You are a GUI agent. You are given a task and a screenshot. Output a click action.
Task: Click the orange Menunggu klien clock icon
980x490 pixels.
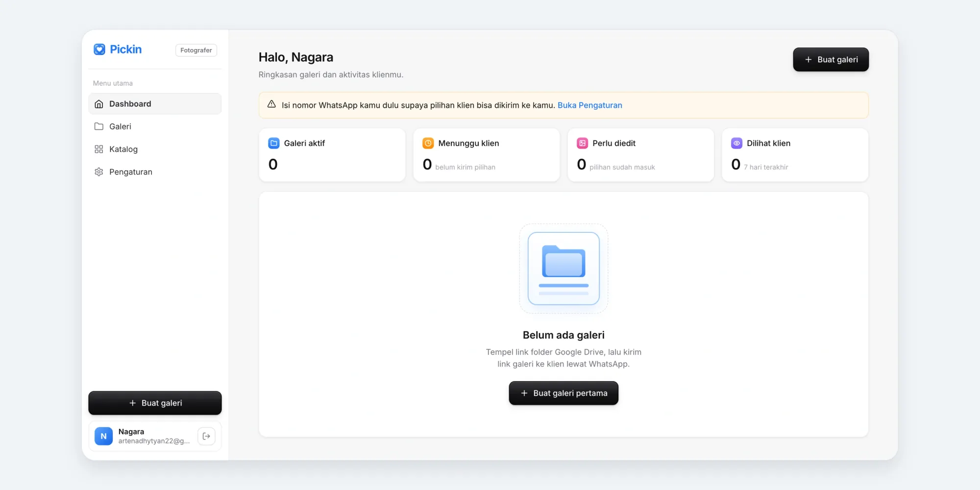pyautogui.click(x=428, y=143)
